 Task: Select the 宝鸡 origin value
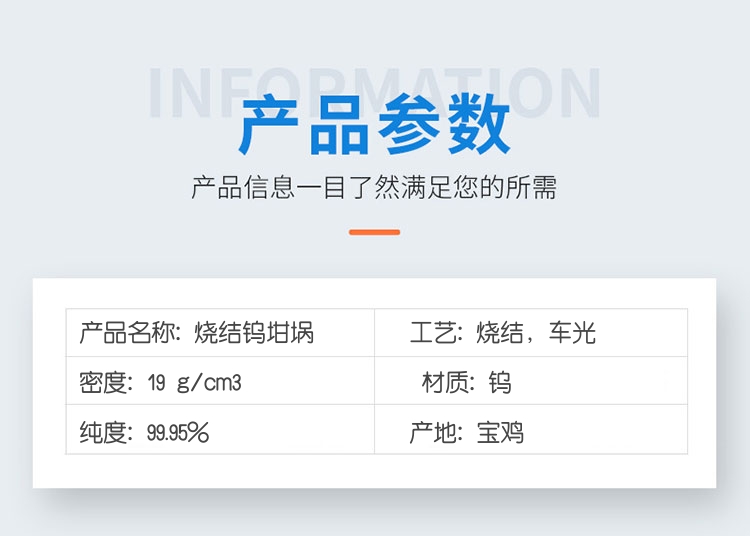[x=500, y=432]
